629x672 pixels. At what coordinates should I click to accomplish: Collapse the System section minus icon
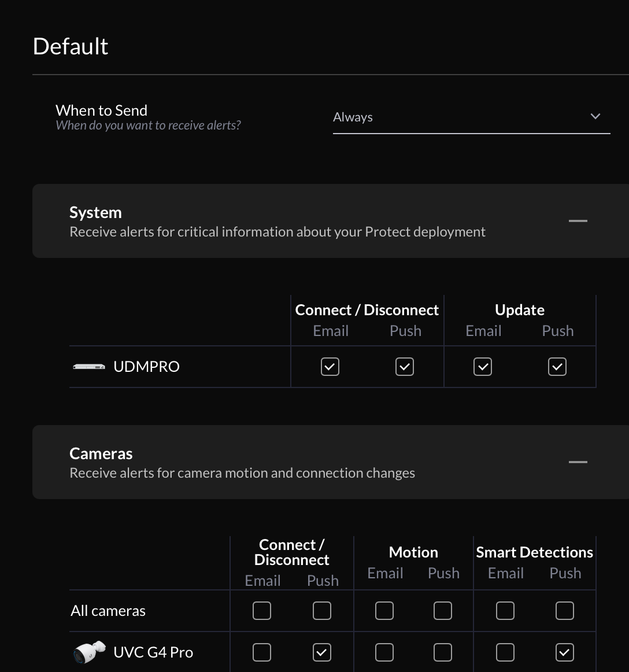pyautogui.click(x=578, y=221)
